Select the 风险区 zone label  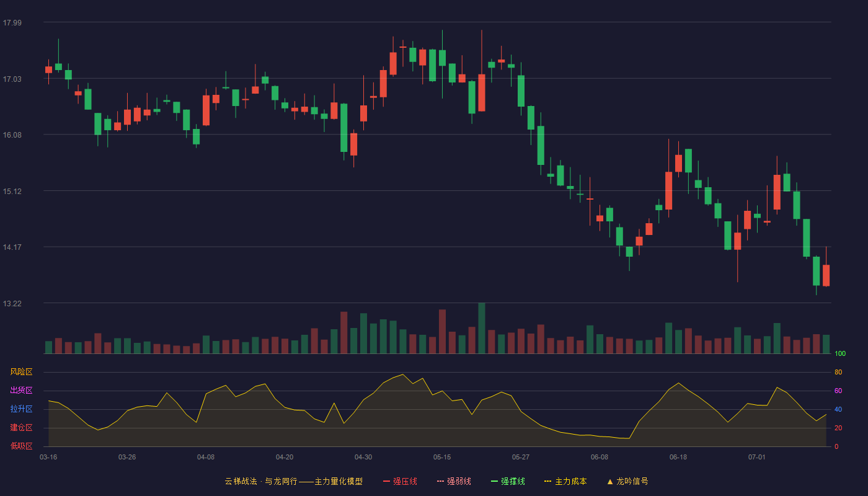pyautogui.click(x=21, y=372)
